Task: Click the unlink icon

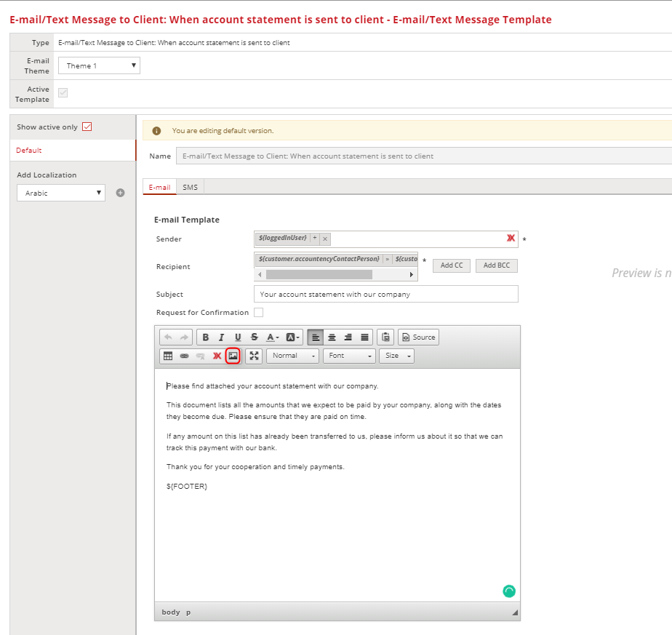Action: tap(200, 356)
